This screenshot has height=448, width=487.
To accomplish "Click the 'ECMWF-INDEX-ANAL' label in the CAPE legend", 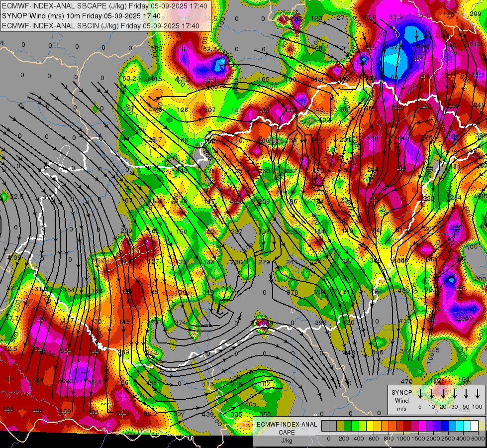I will 287,425.
